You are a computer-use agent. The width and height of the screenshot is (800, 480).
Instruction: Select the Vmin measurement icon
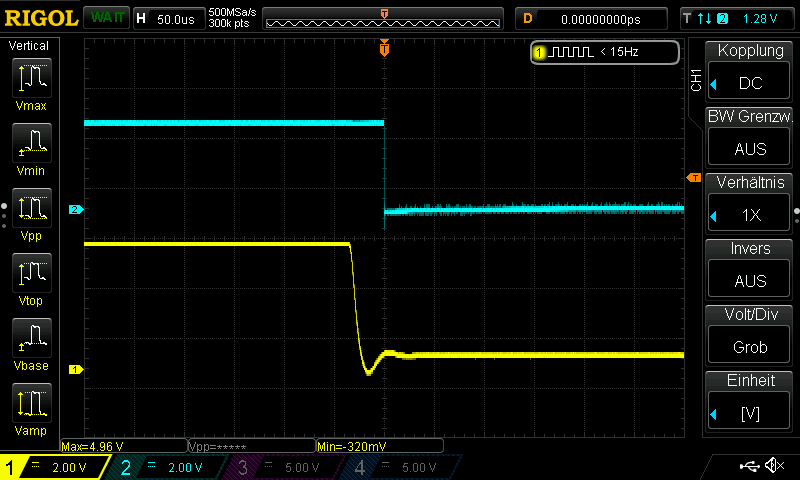click(x=32, y=142)
